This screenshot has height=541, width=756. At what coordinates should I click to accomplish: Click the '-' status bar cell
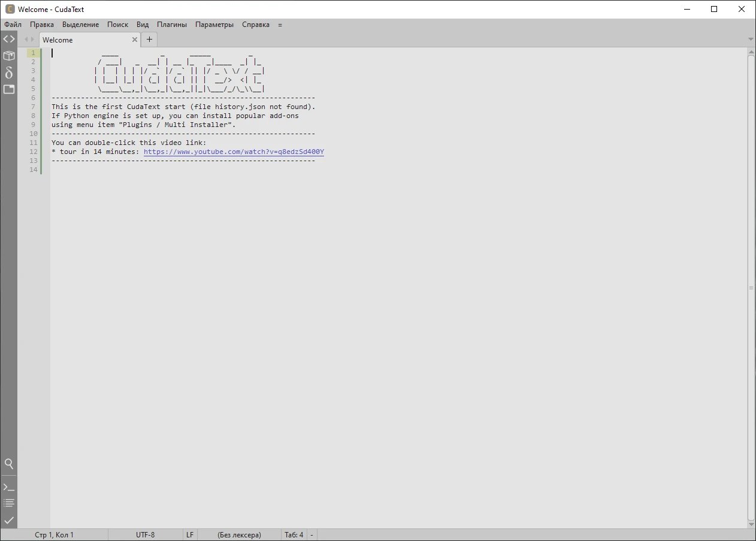pyautogui.click(x=312, y=535)
